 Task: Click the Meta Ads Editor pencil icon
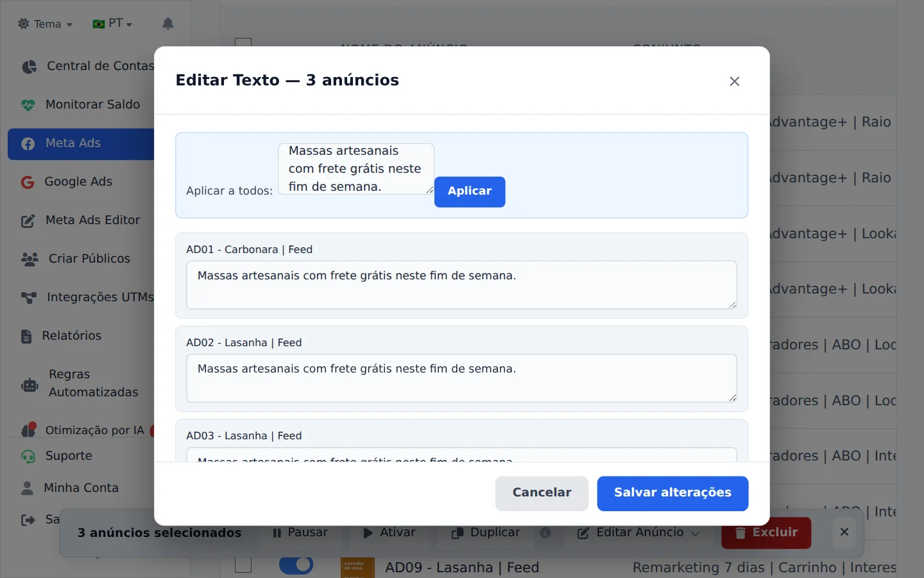pos(28,221)
